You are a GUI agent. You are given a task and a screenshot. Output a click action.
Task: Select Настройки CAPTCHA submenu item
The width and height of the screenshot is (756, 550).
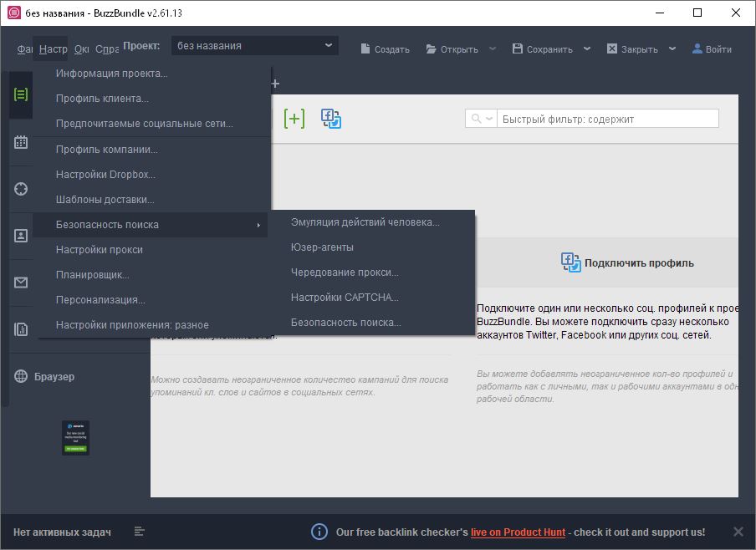[x=372, y=298]
